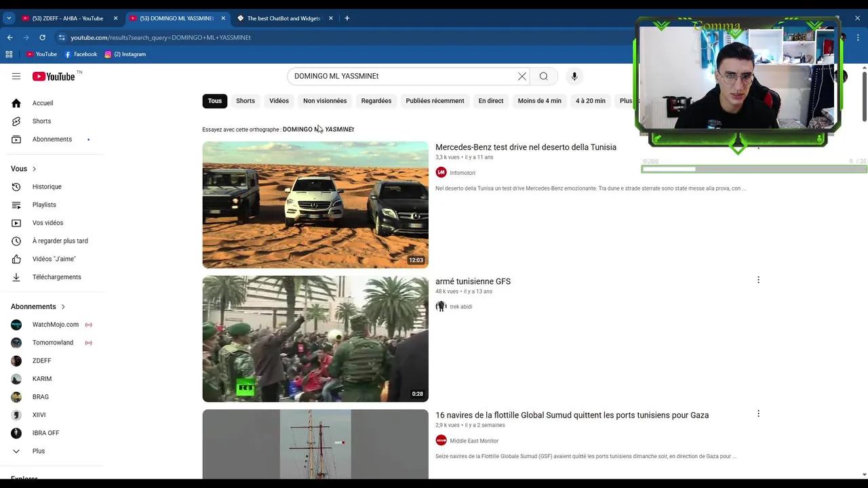This screenshot has height=488, width=868.
Task: Expand the Abonnements section heading
Action: point(38,306)
